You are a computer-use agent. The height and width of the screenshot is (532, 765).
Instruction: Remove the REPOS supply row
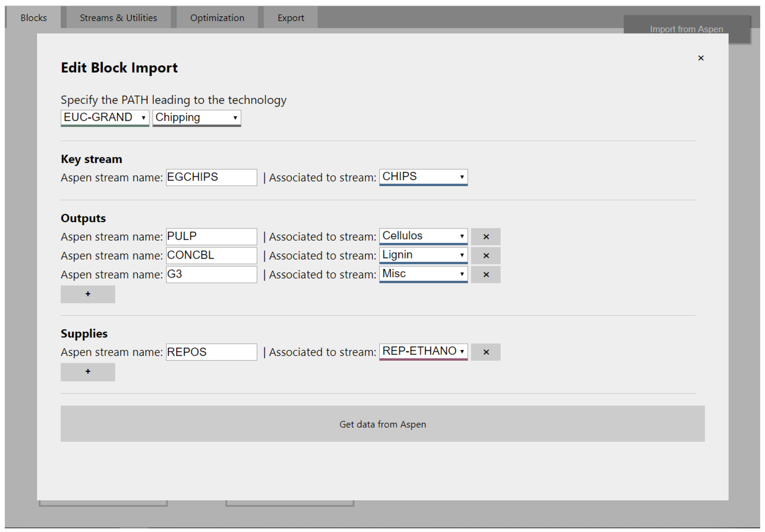(x=485, y=352)
